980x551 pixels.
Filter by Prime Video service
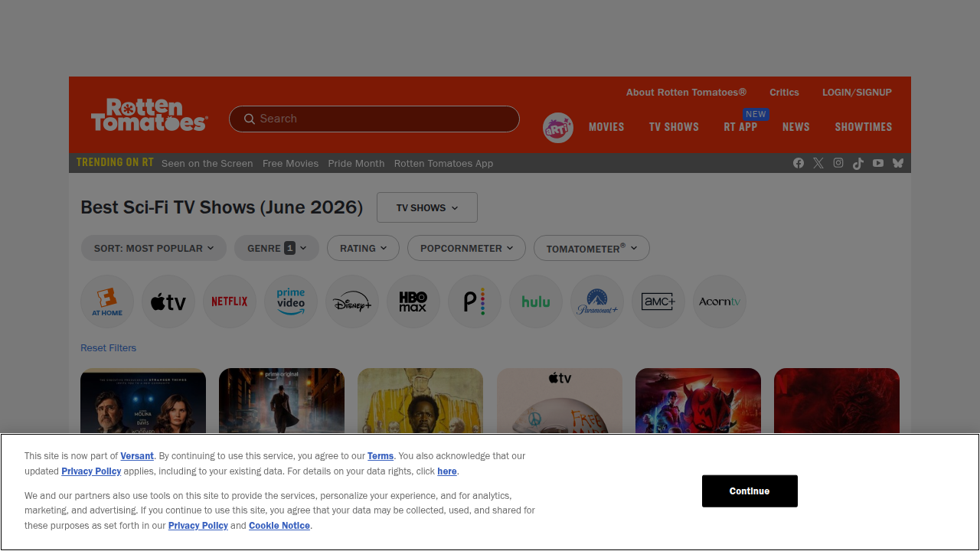291,302
